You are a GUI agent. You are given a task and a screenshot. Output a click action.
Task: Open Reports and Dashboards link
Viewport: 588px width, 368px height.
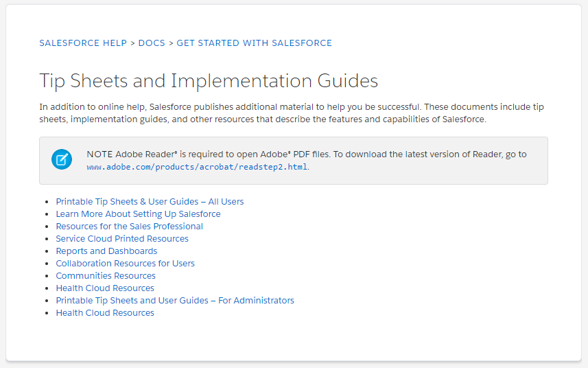pos(106,251)
